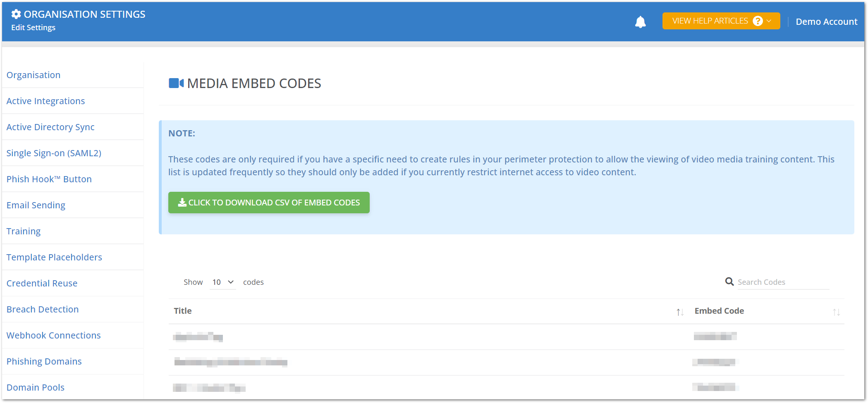The height and width of the screenshot is (403, 868).
Task: Select Active Directory Sync in the sidebar
Action: click(x=50, y=127)
